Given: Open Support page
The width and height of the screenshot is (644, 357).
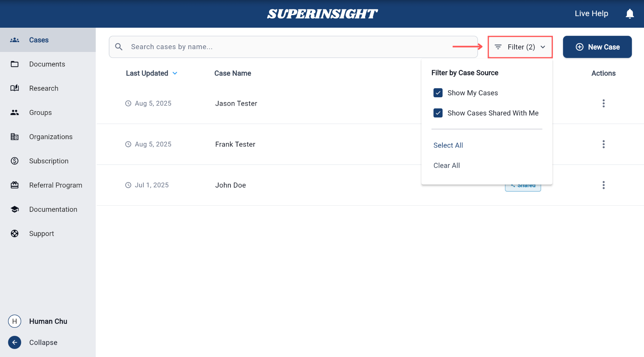Looking at the screenshot, I should tap(48, 234).
